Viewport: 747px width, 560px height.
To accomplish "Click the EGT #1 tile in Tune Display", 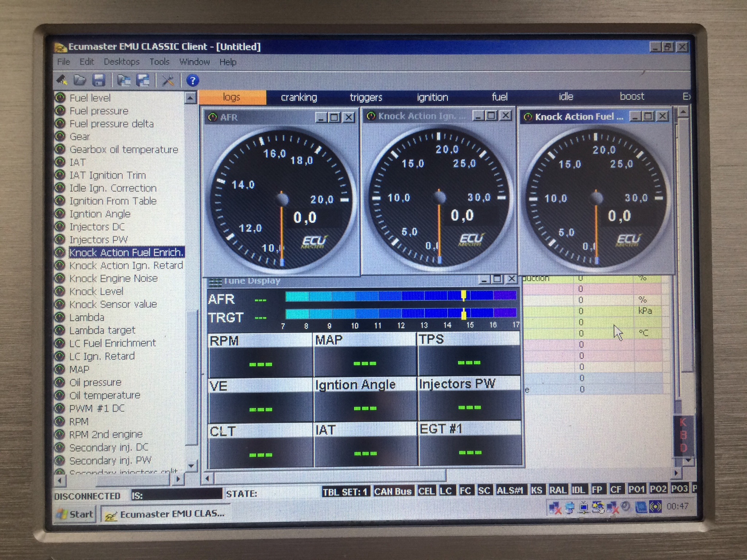I will click(470, 444).
